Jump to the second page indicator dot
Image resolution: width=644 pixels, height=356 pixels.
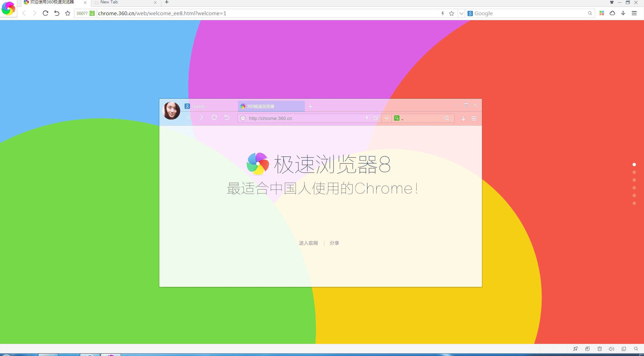coord(634,172)
